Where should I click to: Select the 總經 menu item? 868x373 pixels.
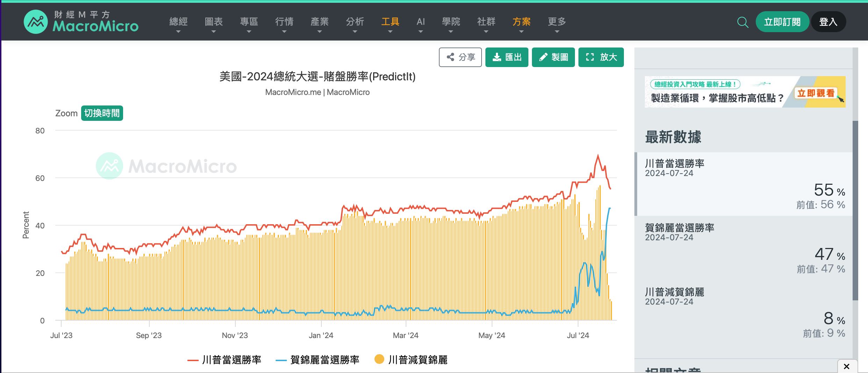point(179,22)
